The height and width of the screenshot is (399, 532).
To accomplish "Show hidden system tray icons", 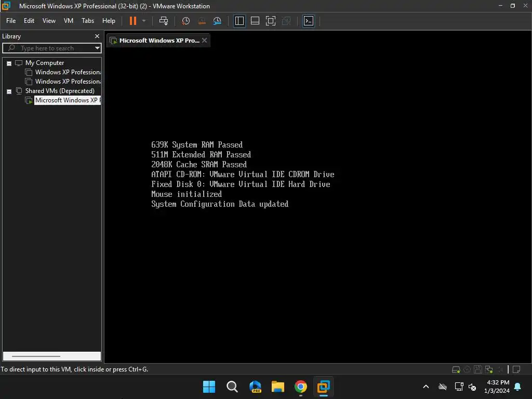I will 426,387.
